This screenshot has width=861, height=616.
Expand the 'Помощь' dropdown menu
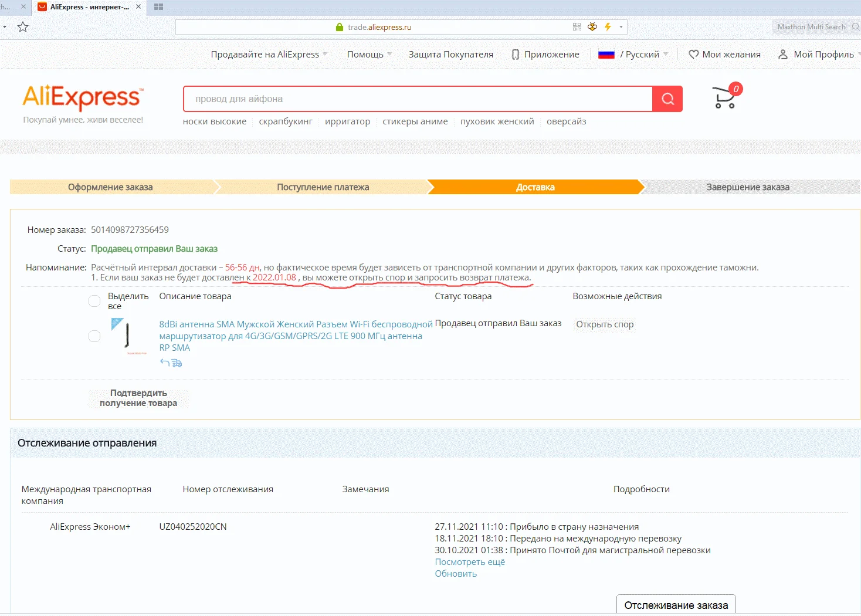[370, 55]
